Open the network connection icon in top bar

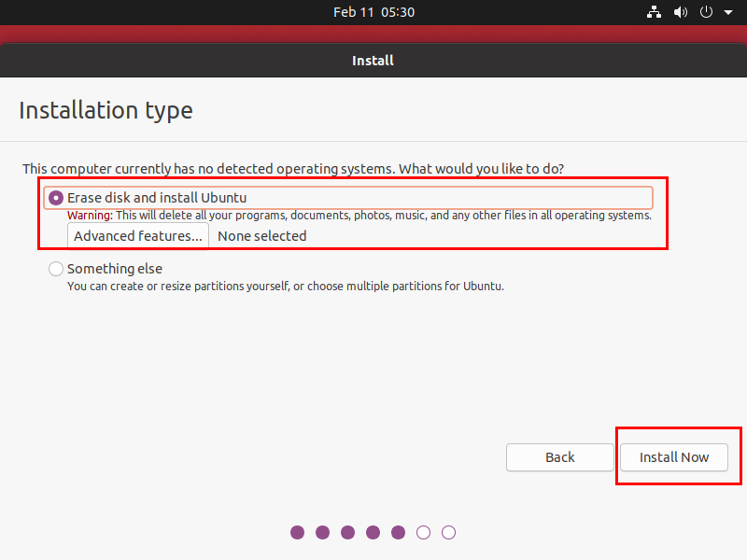click(654, 12)
